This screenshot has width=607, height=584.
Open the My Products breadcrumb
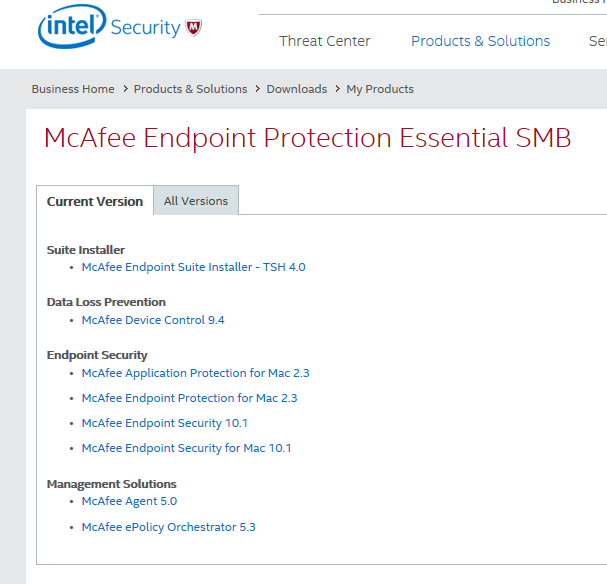pos(380,89)
